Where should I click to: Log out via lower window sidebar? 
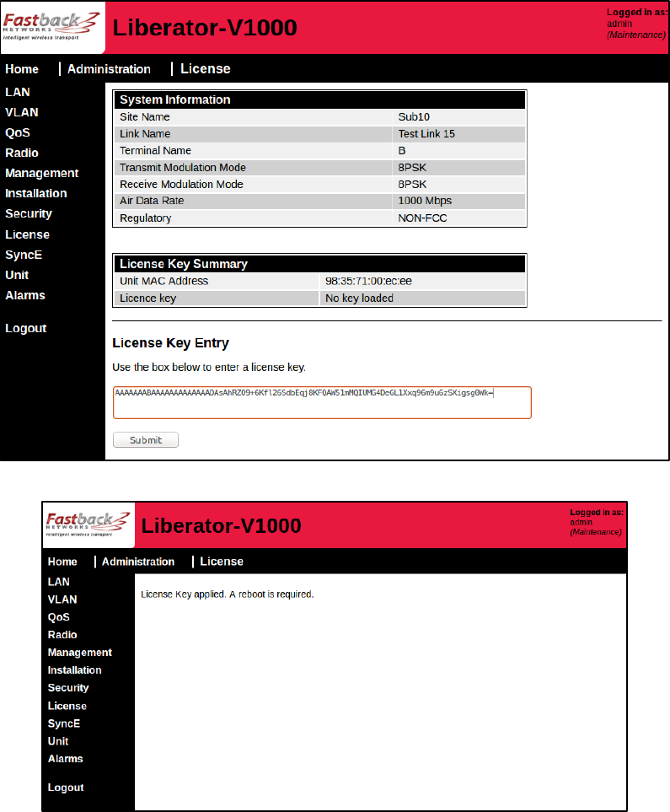(x=66, y=788)
